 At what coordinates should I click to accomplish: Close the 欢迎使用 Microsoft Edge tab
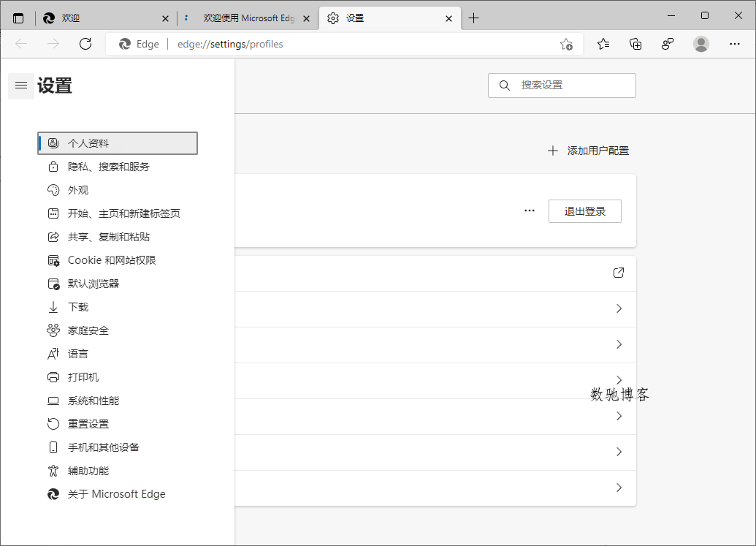click(306, 19)
